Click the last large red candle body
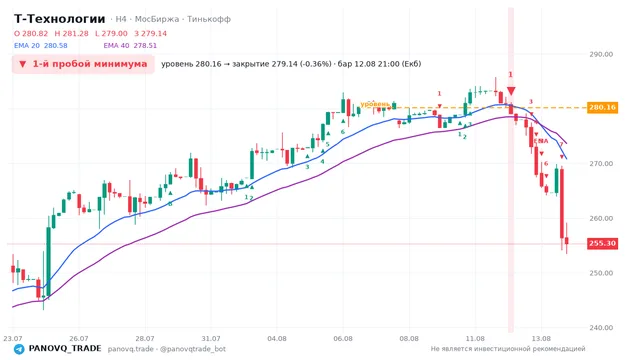This screenshot has width=640, height=360. coord(562,203)
